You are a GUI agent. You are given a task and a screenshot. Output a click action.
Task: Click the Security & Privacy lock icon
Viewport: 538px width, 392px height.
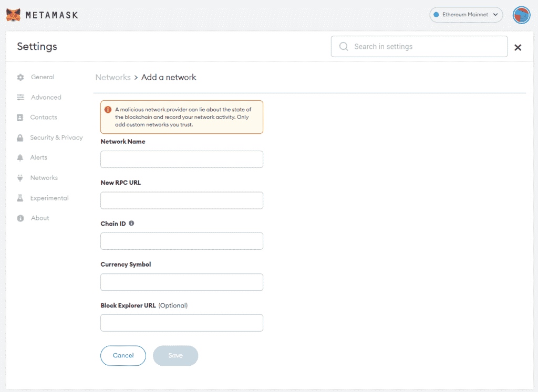(20, 137)
